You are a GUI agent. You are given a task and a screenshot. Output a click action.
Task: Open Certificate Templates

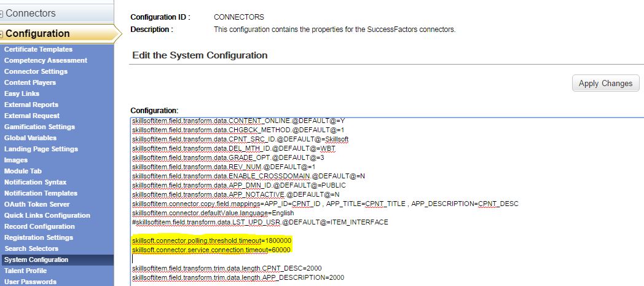tap(38, 49)
